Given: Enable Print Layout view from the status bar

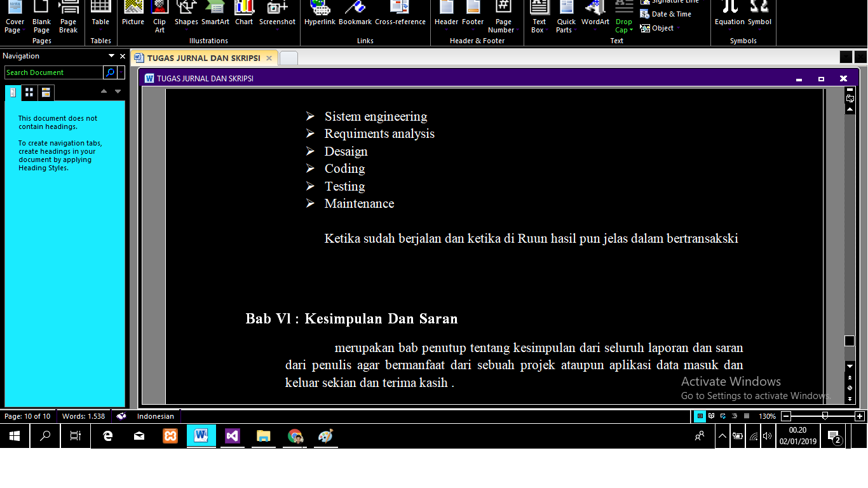Looking at the screenshot, I should click(x=700, y=416).
